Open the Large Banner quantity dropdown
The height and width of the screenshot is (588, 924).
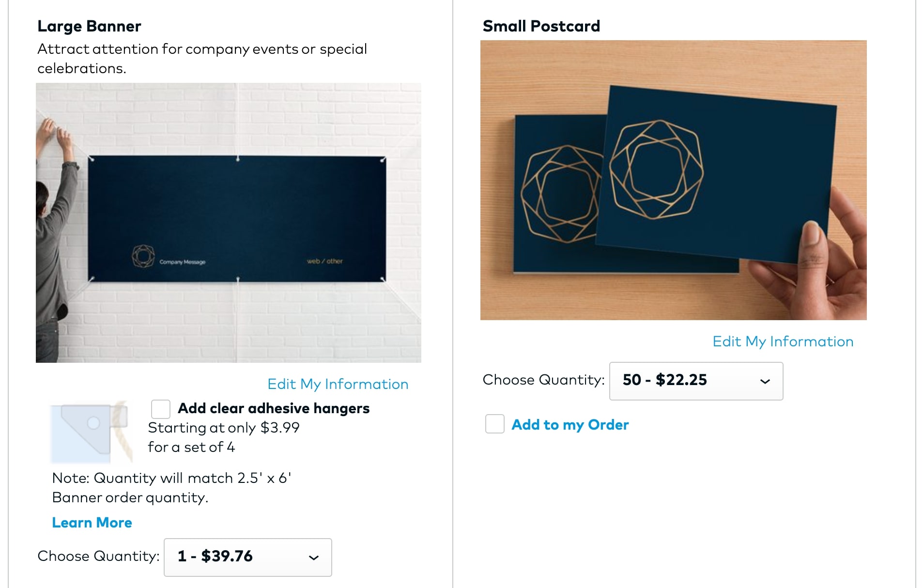click(x=247, y=557)
